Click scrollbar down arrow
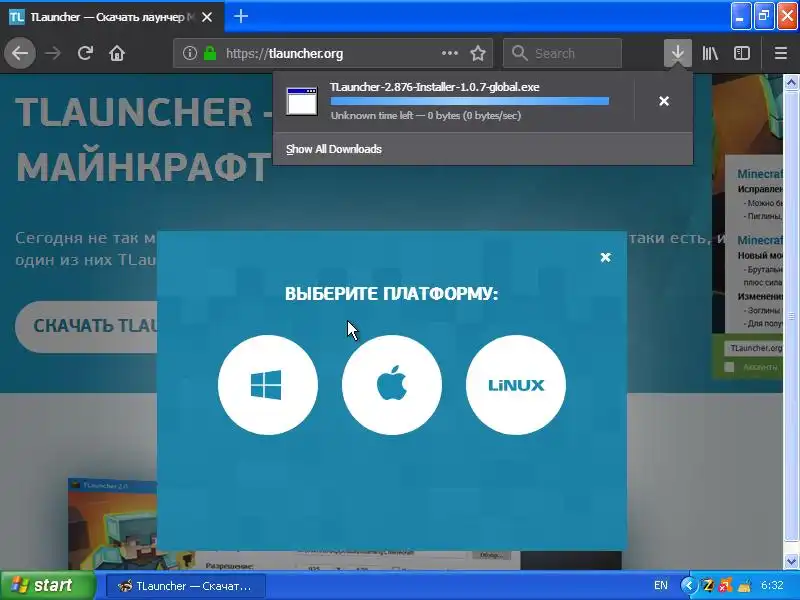Screen dimensions: 800x600 (791, 561)
